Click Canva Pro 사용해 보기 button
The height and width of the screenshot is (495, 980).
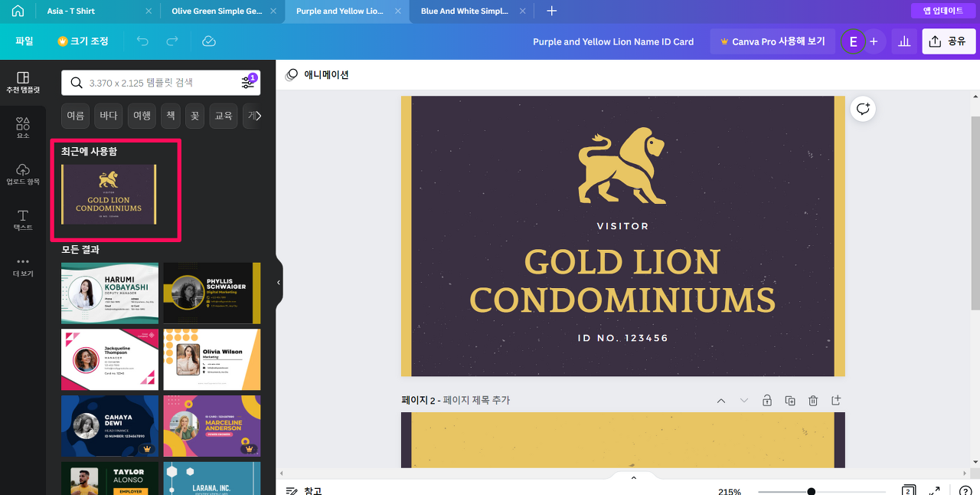pyautogui.click(x=773, y=41)
